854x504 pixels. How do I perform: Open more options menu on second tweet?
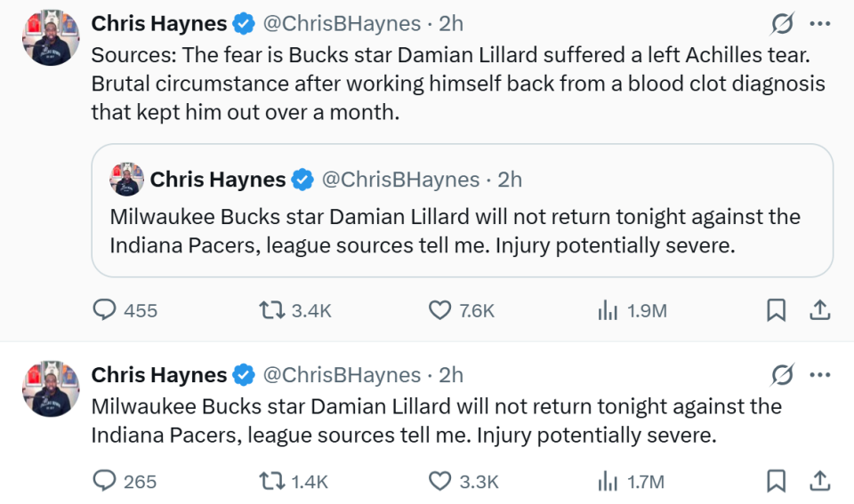point(819,375)
